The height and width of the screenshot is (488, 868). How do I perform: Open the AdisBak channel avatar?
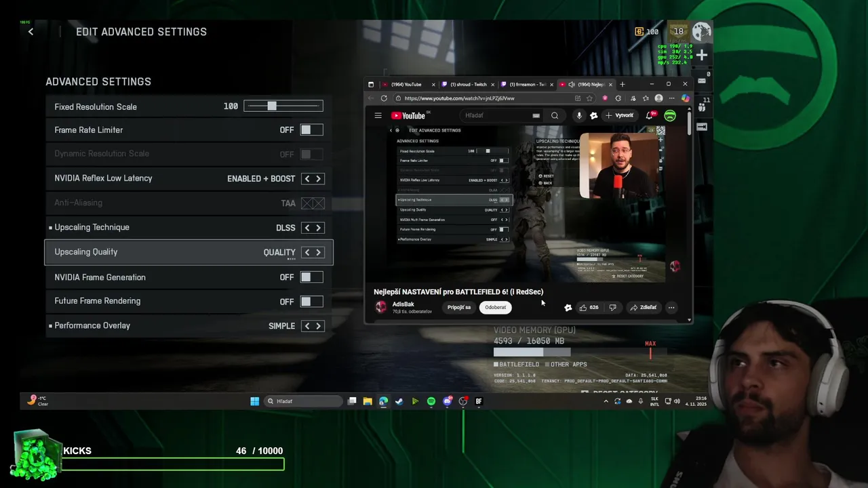pos(381,307)
